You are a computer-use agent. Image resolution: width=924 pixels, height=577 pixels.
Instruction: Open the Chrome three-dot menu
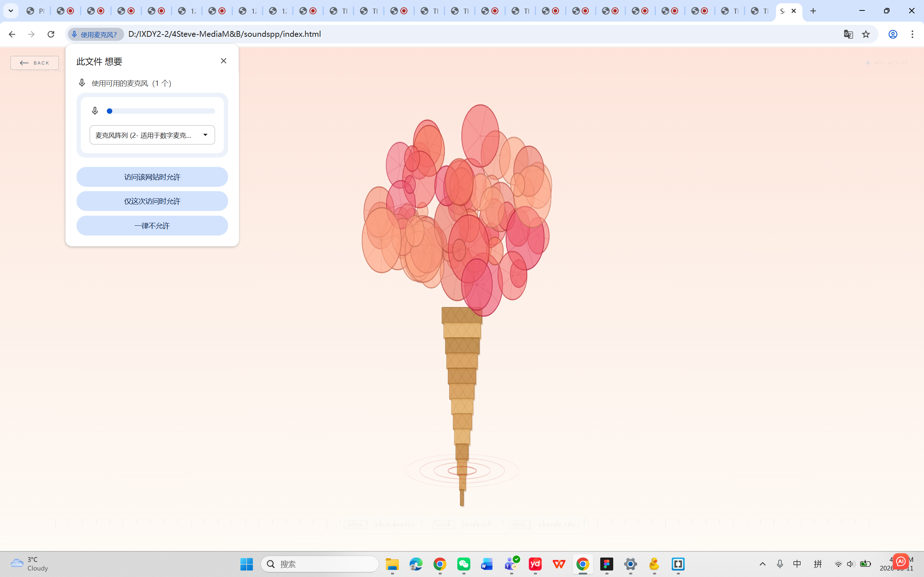point(912,34)
